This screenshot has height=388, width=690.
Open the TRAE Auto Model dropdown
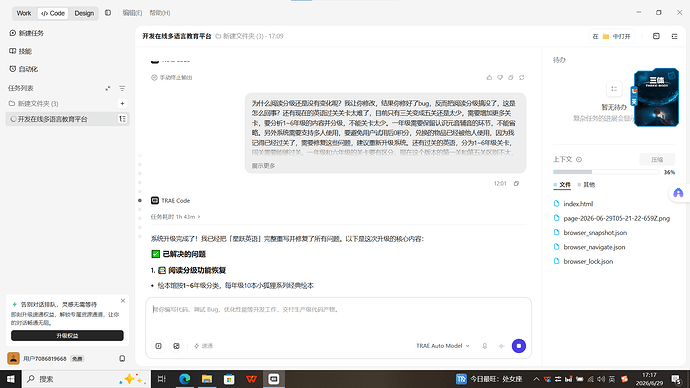coord(443,346)
